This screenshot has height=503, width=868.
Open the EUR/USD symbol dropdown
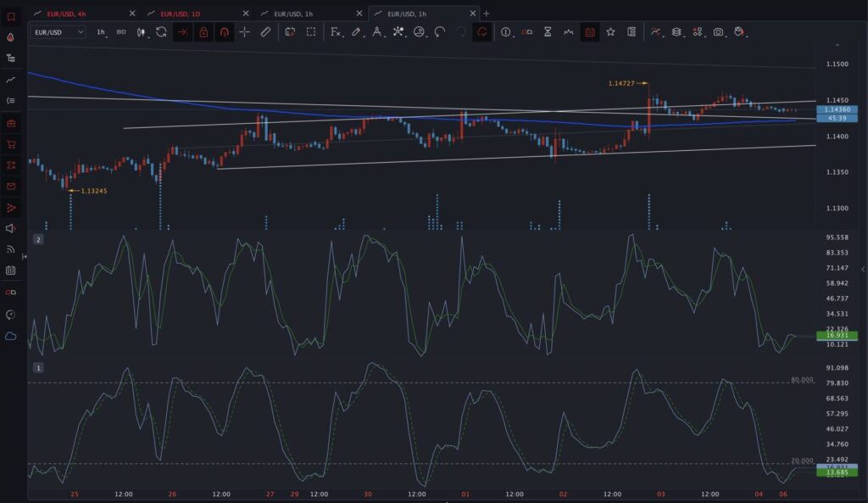[x=58, y=32]
